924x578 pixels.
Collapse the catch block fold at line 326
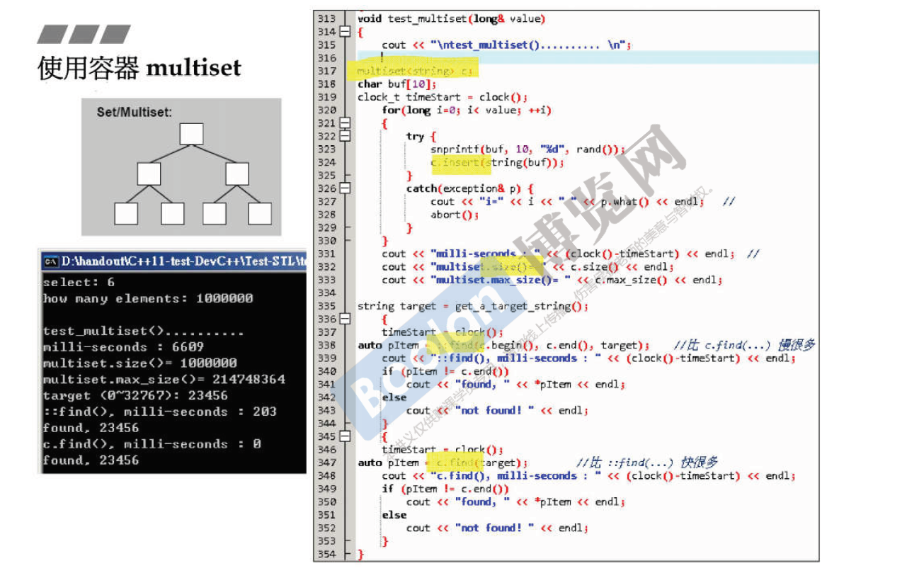point(345,188)
